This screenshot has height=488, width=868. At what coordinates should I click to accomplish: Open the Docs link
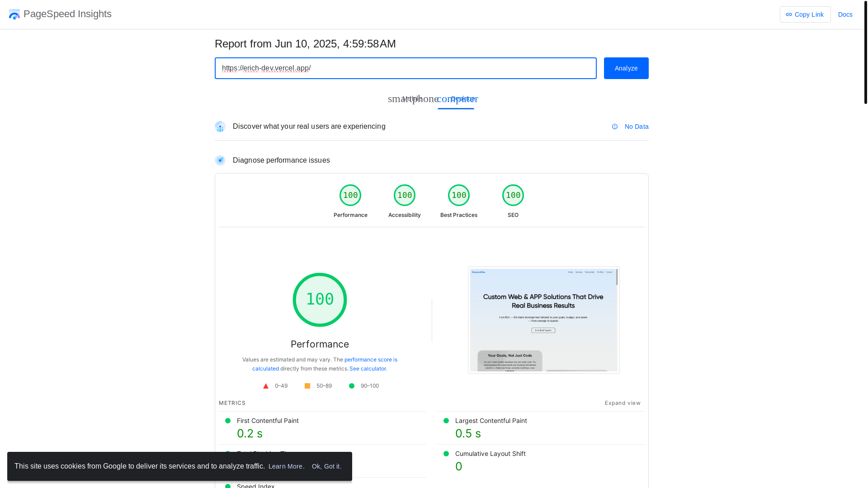(x=845, y=14)
